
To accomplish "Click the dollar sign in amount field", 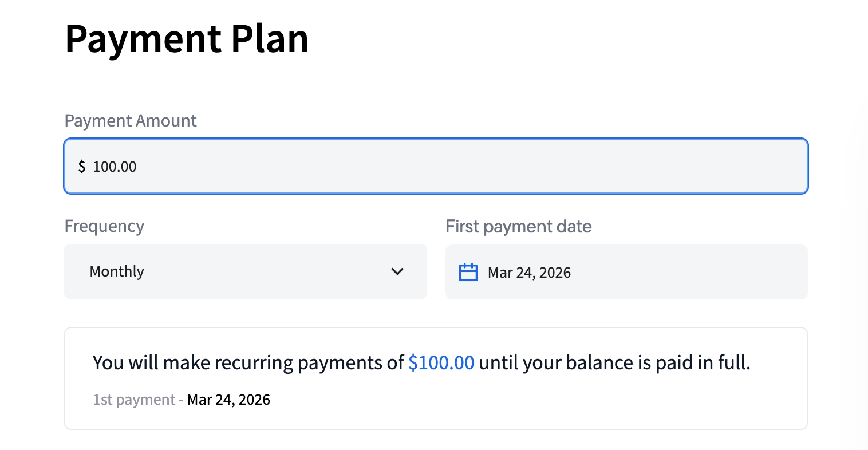I will point(82,167).
